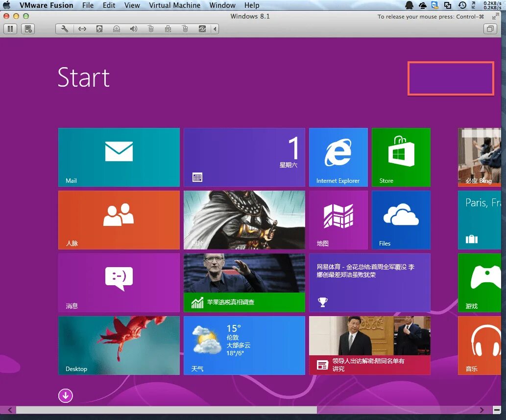Viewport: 506px width, 420px height.
Task: Open the Window menu
Action: coord(222,5)
